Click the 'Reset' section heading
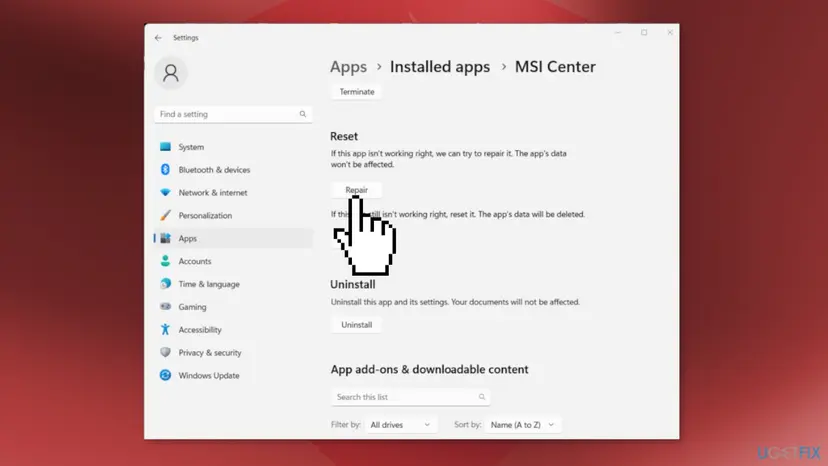This screenshot has width=828, height=466. (x=344, y=136)
